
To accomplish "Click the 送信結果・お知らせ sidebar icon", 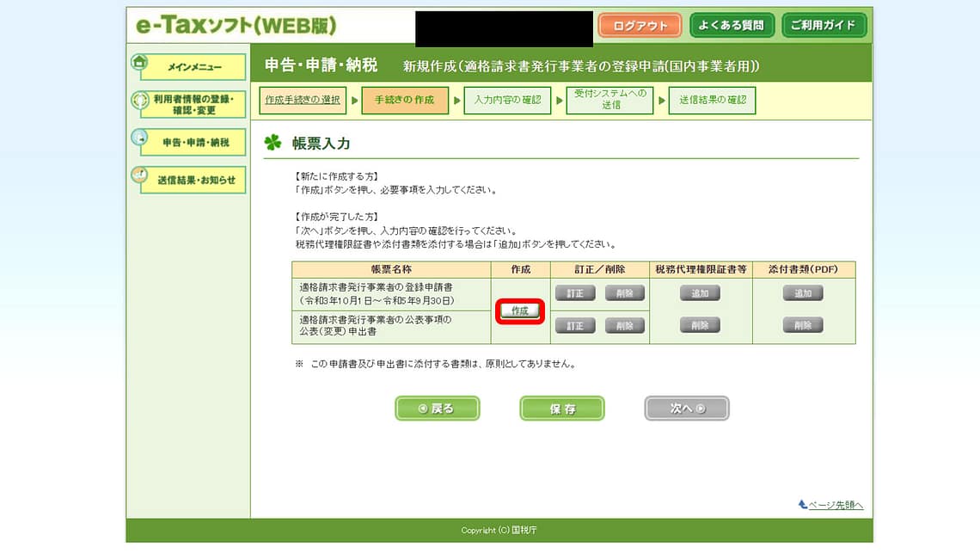I will [x=139, y=175].
